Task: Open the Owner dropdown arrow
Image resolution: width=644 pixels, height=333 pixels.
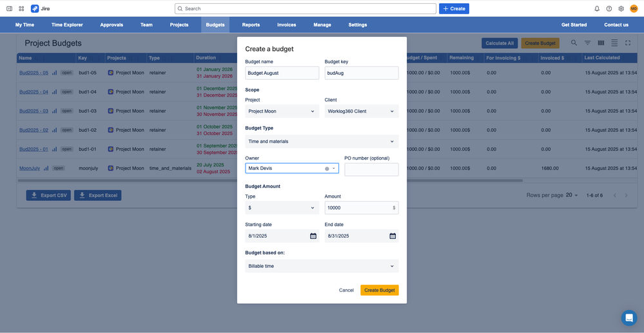Action: (334, 168)
